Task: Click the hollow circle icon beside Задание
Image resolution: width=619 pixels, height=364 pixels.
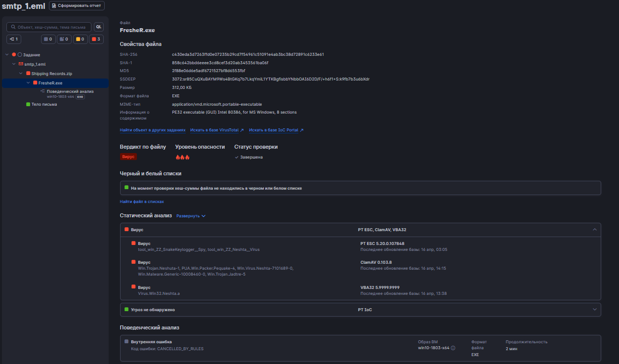Action: tap(20, 55)
